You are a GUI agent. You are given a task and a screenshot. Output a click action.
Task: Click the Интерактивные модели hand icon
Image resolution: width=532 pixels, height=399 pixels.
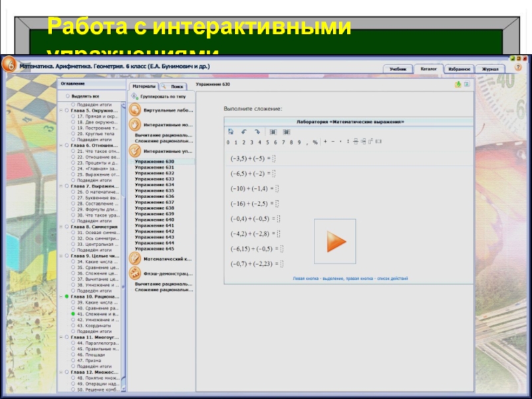tap(135, 124)
